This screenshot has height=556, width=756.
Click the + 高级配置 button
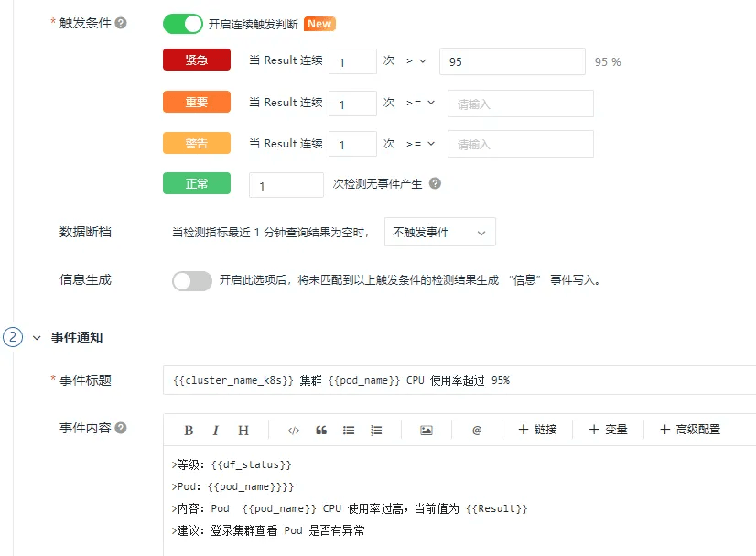coord(690,430)
